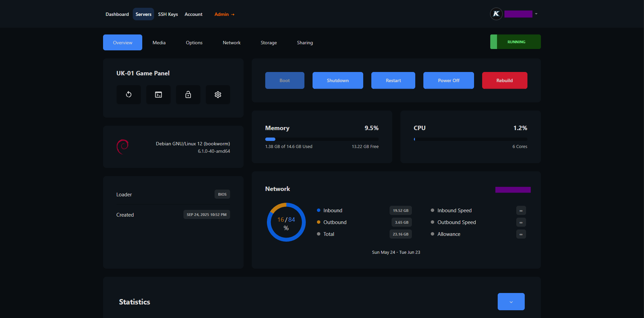Click the Debian swirl logo
Viewport: 644px width, 318px height.
123,147
